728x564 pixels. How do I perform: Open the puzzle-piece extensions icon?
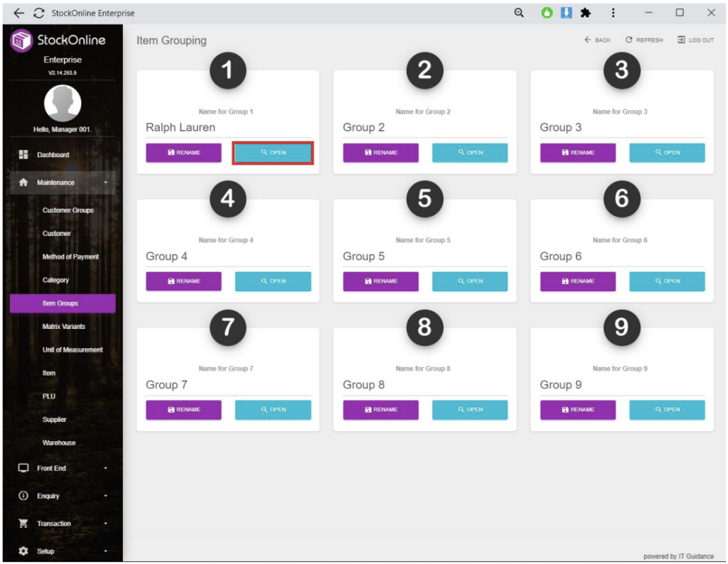click(585, 13)
